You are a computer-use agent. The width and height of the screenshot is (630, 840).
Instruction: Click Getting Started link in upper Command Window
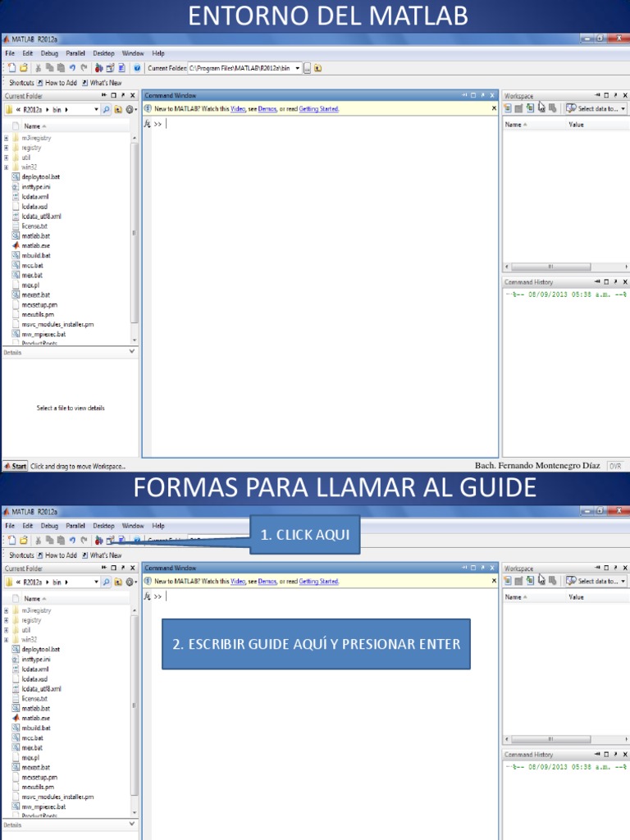[x=319, y=109]
